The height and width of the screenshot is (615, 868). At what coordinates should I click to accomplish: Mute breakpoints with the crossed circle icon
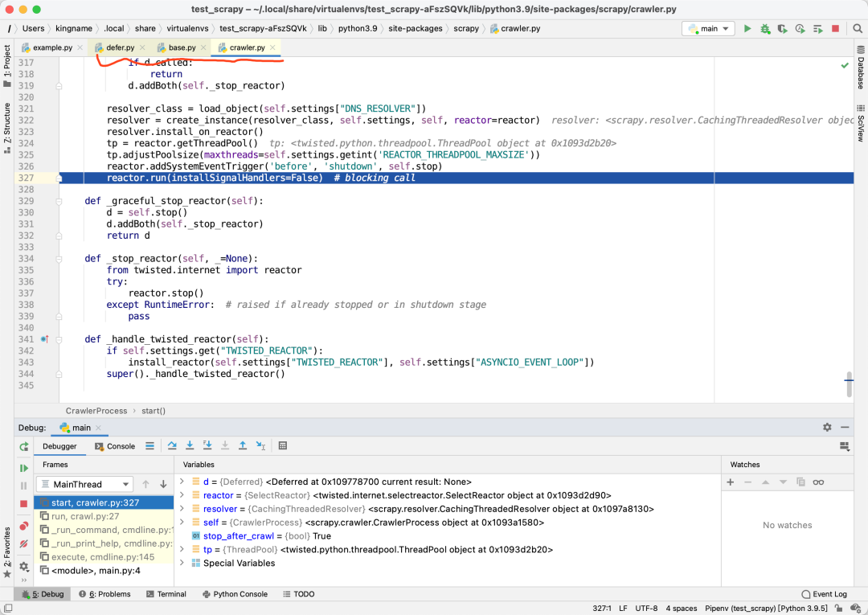pos(24,543)
